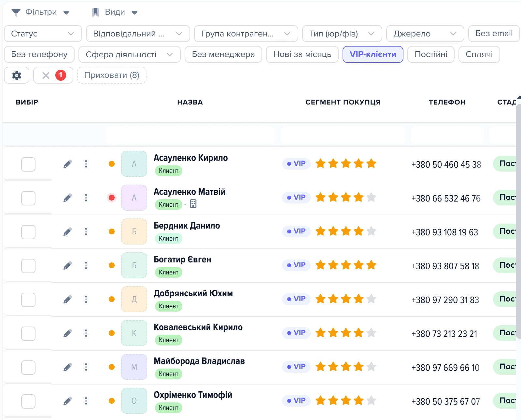Open the three-dot menu for Богатир Євген
This screenshot has width=521, height=420.
(86, 265)
